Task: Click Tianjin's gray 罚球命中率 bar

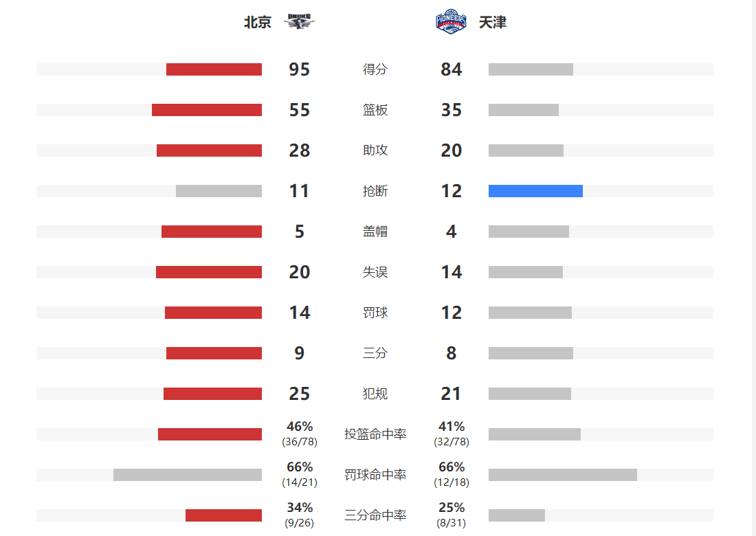Action: click(x=562, y=475)
